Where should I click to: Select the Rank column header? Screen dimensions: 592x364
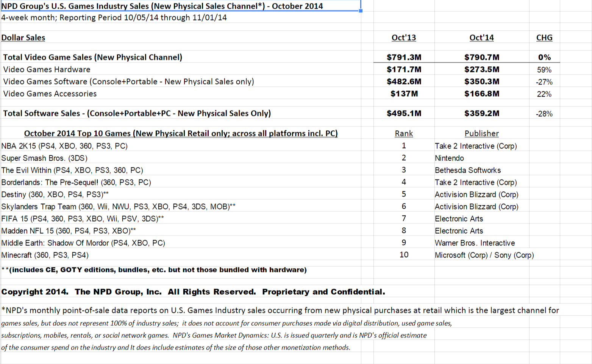pyautogui.click(x=404, y=133)
